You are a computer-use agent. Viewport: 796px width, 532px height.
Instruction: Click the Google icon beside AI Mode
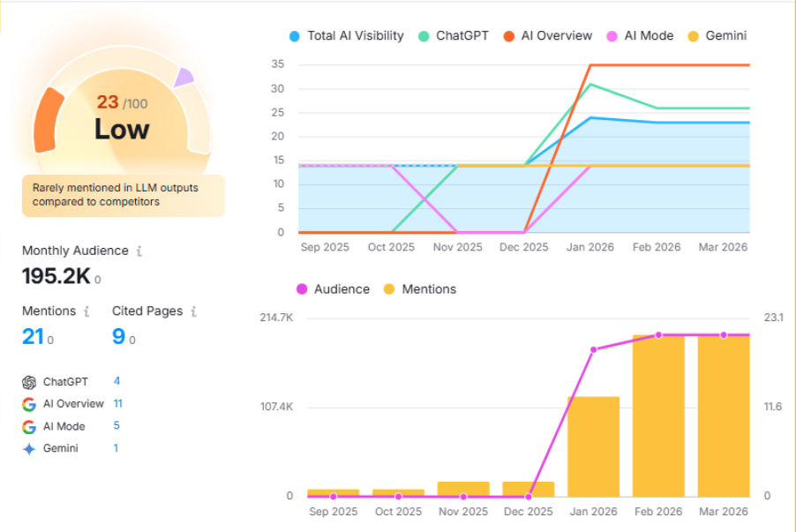click(29, 426)
